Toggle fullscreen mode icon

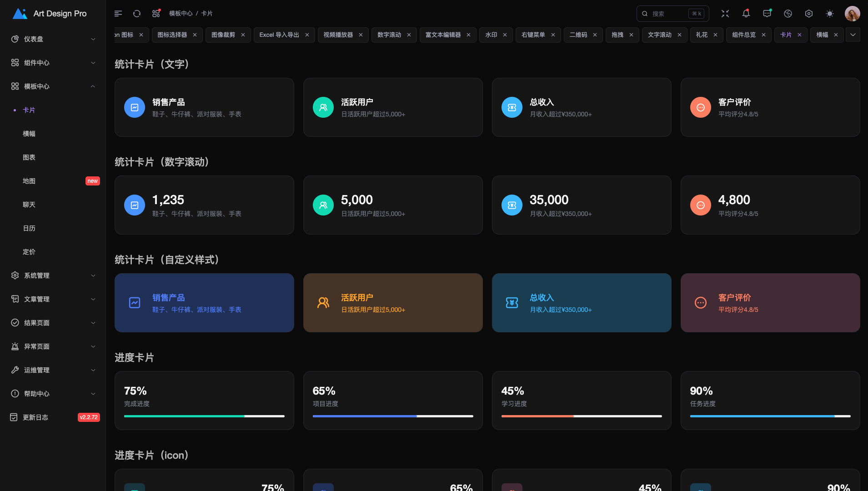tap(725, 14)
